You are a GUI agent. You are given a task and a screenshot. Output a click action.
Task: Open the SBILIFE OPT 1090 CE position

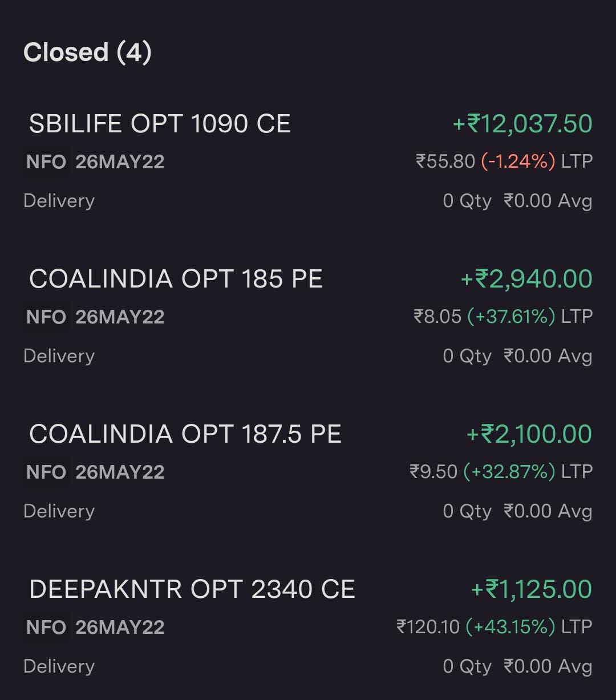tap(160, 124)
